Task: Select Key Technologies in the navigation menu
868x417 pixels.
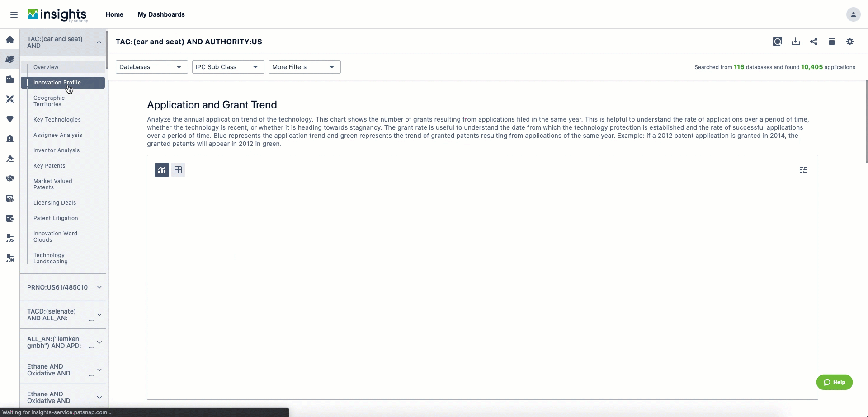Action: click(x=57, y=120)
